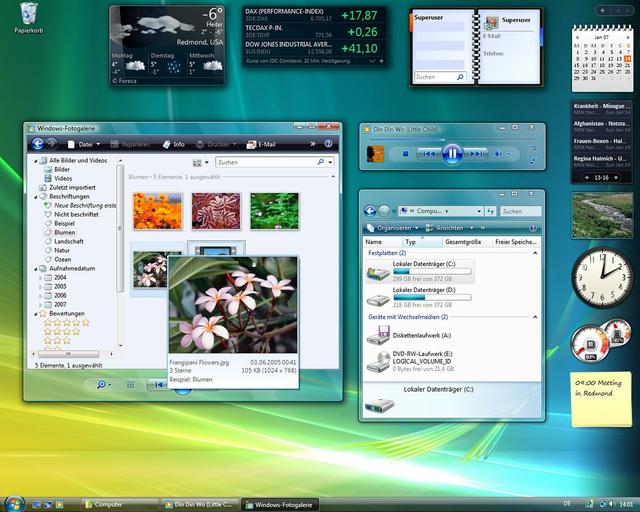Image resolution: width=640 pixels, height=512 pixels.
Task: Collapse the Festplatten group
Action: [535, 253]
